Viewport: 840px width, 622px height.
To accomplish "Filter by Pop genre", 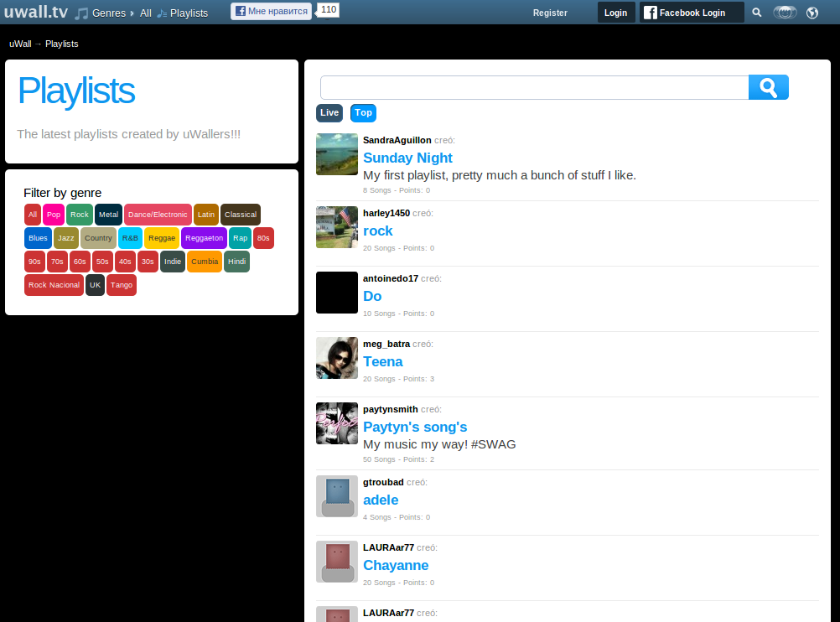I will coord(54,215).
